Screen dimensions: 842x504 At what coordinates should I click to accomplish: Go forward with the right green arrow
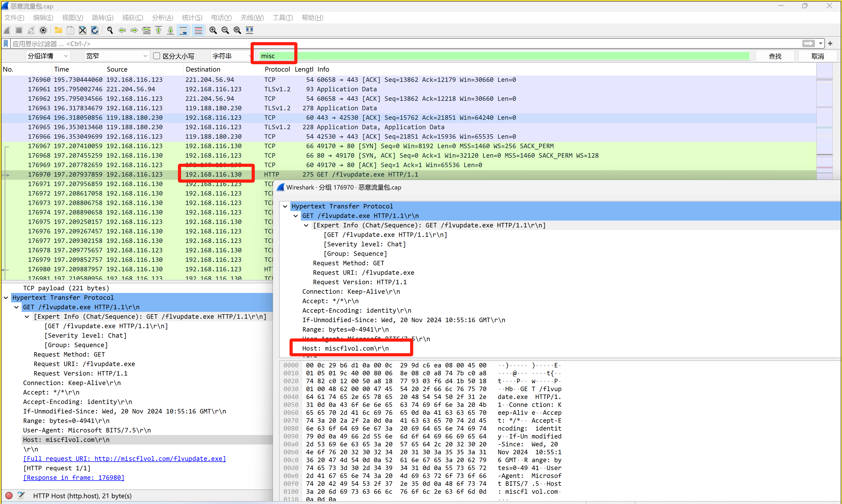click(x=134, y=30)
